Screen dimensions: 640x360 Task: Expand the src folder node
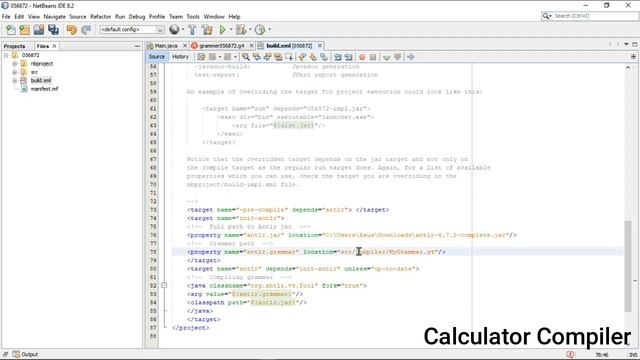pyautogui.click(x=15, y=72)
